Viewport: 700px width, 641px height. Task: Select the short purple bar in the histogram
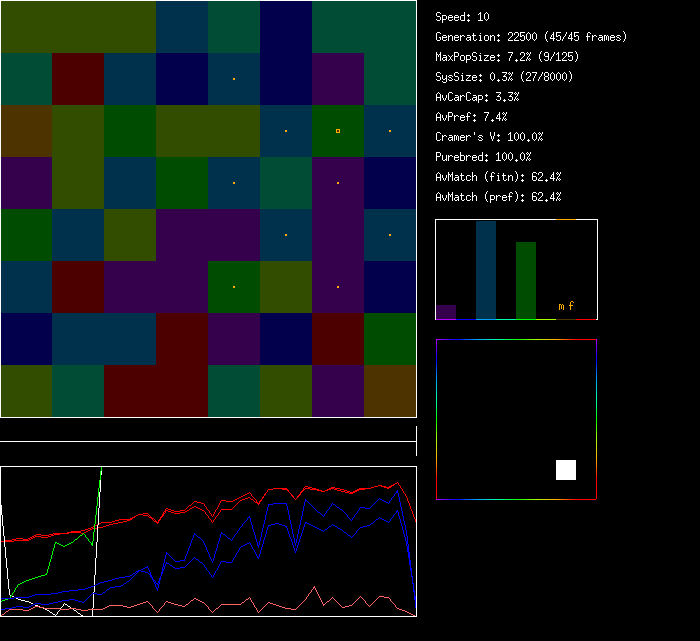(446, 312)
